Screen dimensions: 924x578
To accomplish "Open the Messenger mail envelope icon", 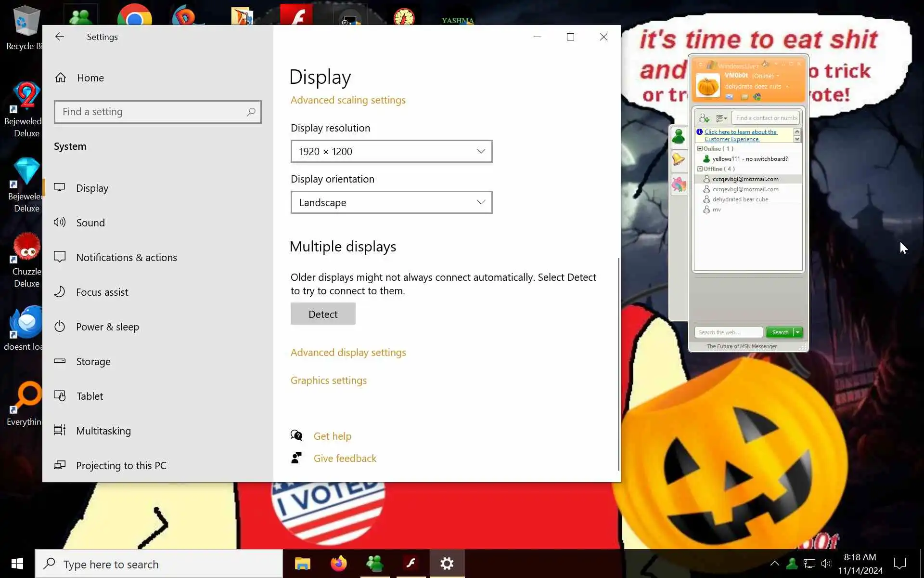I will click(x=729, y=97).
